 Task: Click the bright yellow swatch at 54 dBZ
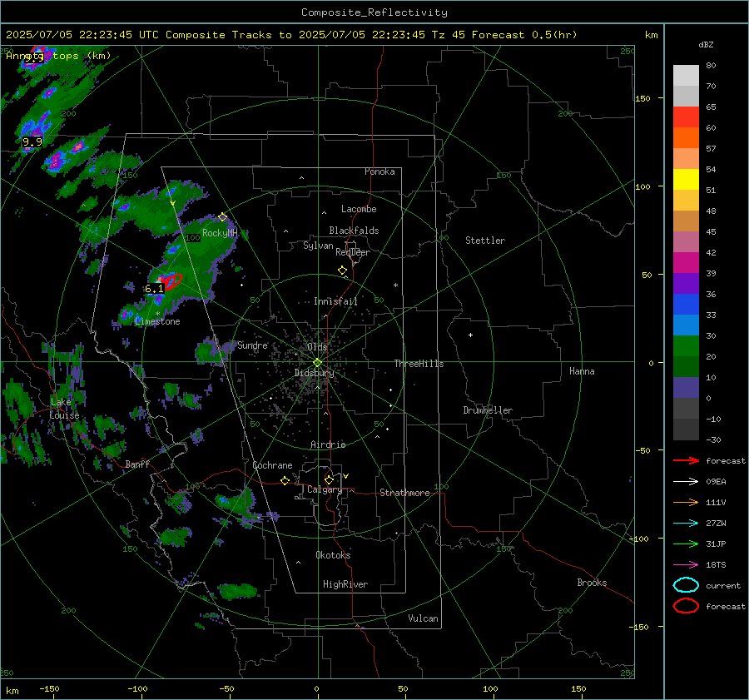(686, 179)
